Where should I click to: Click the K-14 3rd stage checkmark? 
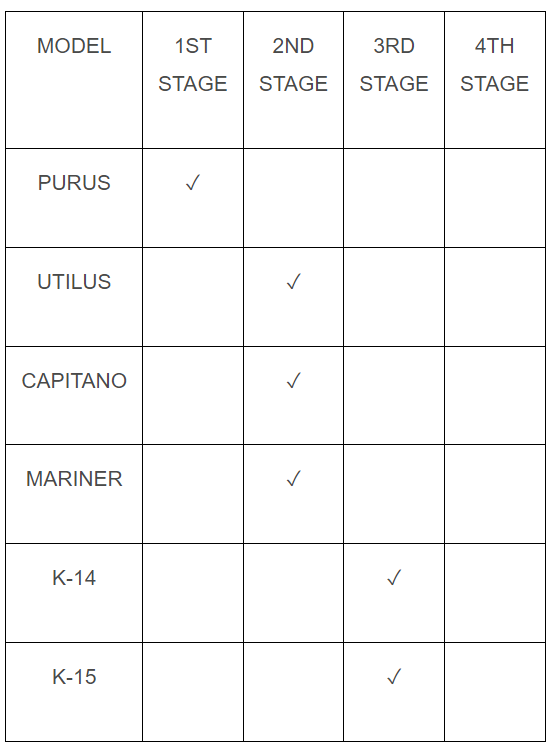[x=394, y=577]
